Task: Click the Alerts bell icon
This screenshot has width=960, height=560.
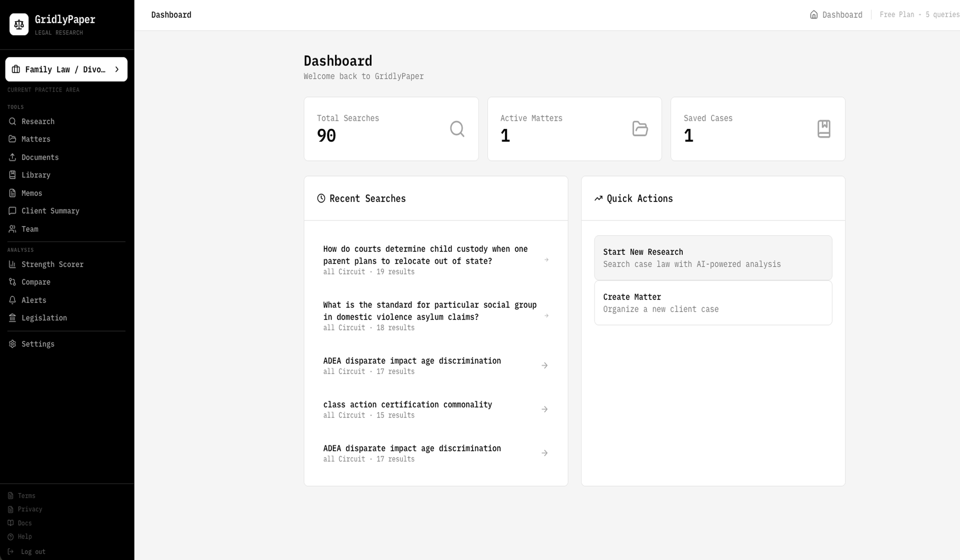Action: click(x=12, y=300)
